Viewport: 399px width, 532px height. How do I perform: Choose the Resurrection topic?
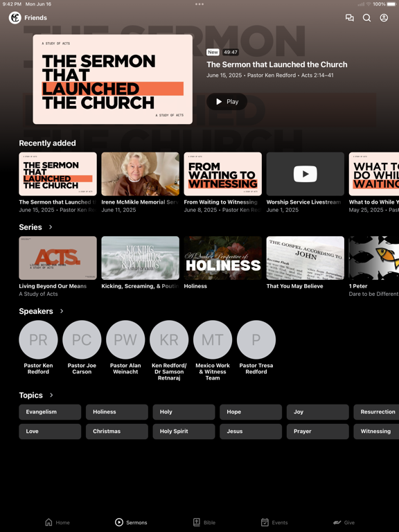(376, 412)
